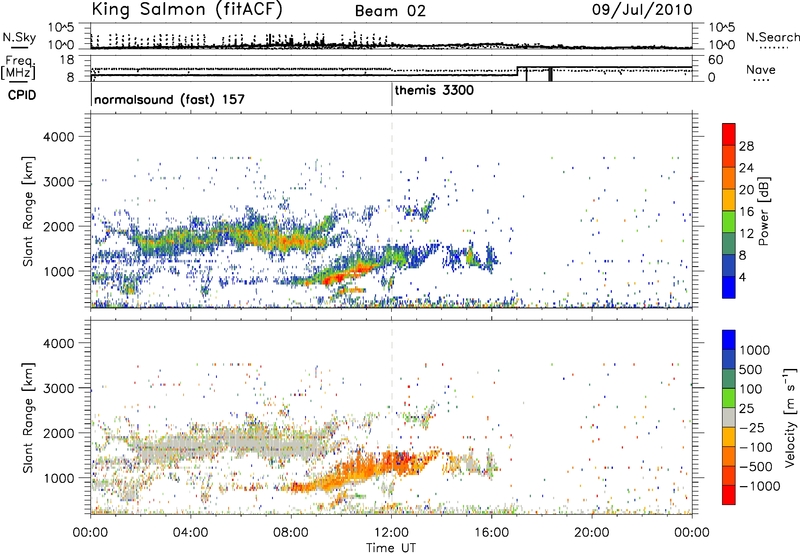The height and width of the screenshot is (554, 800).
Task: Click the "Slant Range [km]" label of the velocity panel
Action: coord(28,417)
